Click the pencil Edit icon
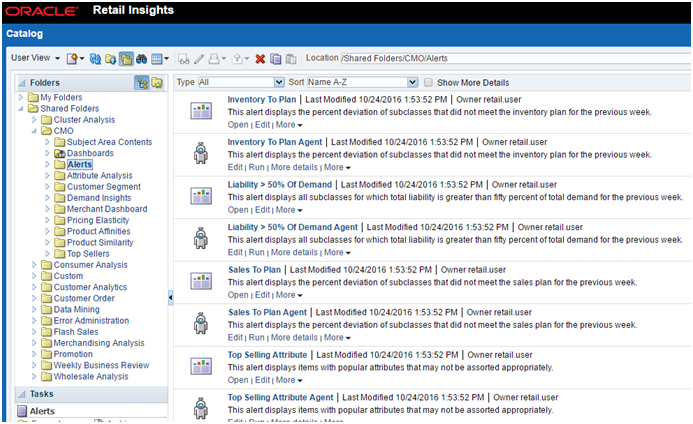693x424 pixels. [x=199, y=58]
